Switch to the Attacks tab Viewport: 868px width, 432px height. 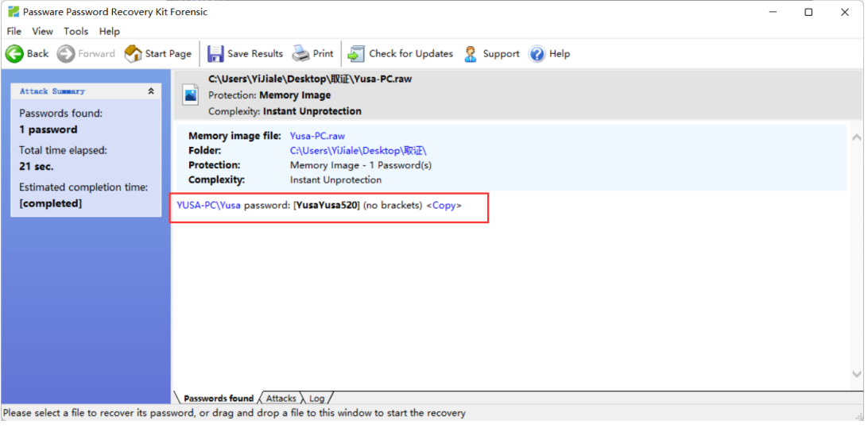[281, 398]
